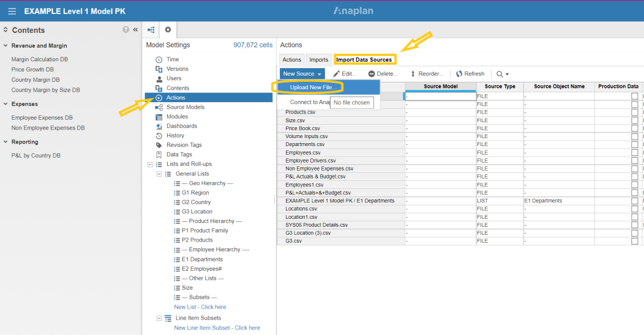
Task: Toggle Production Data checkbox for Departments.csv
Action: tap(635, 144)
